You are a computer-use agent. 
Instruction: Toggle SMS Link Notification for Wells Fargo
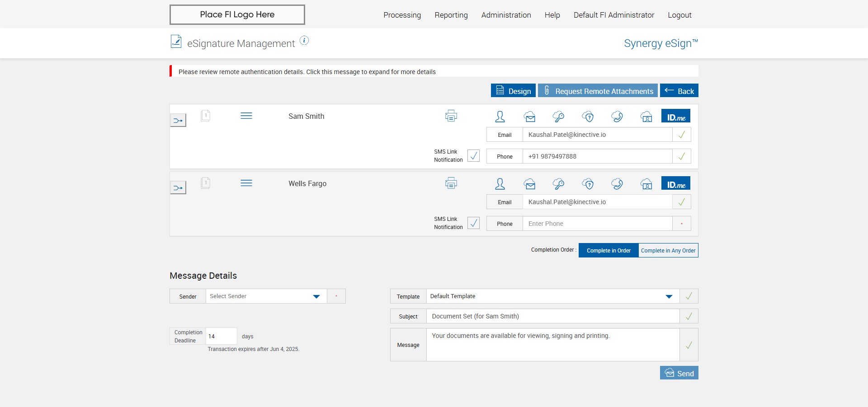click(x=473, y=223)
